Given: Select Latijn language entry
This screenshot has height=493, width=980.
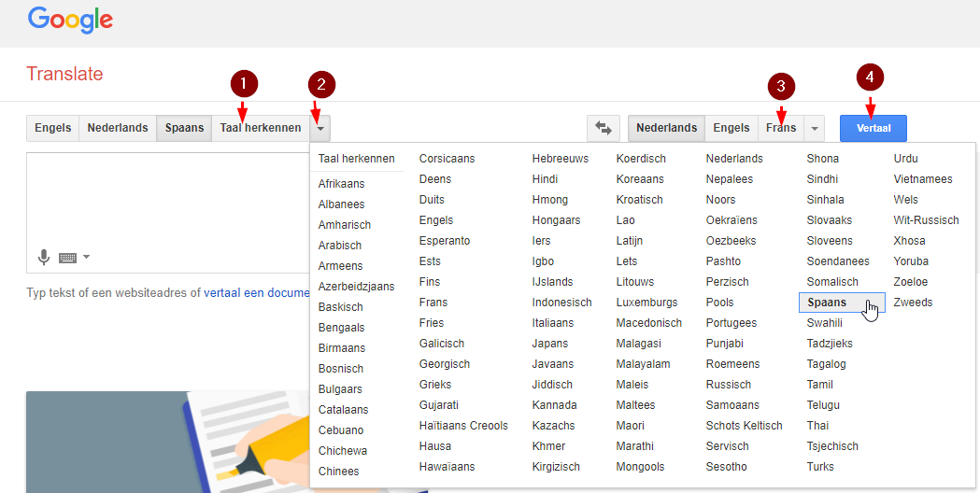Looking at the screenshot, I should click(x=630, y=241).
